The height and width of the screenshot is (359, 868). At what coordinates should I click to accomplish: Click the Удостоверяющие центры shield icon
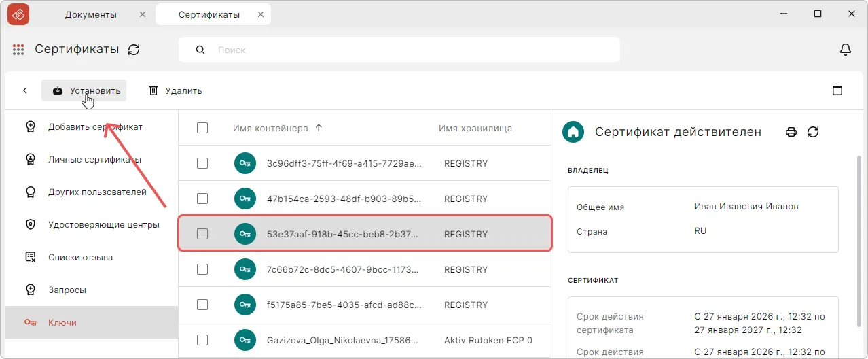tap(30, 224)
